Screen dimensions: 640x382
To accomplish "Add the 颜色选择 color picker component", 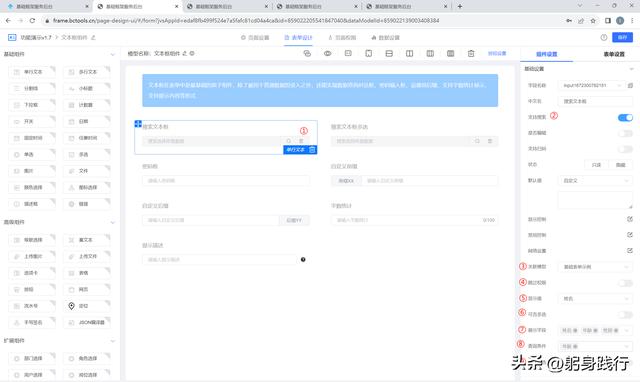I will (32, 187).
